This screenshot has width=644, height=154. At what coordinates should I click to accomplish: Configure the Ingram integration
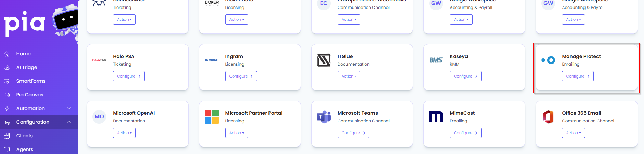[241, 76]
